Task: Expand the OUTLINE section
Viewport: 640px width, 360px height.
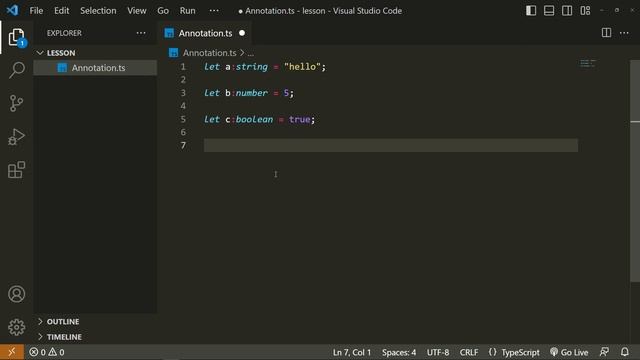Action: (x=63, y=322)
